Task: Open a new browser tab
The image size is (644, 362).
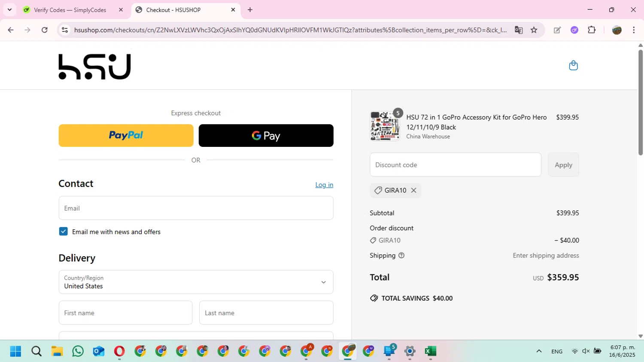Action: 250,10
